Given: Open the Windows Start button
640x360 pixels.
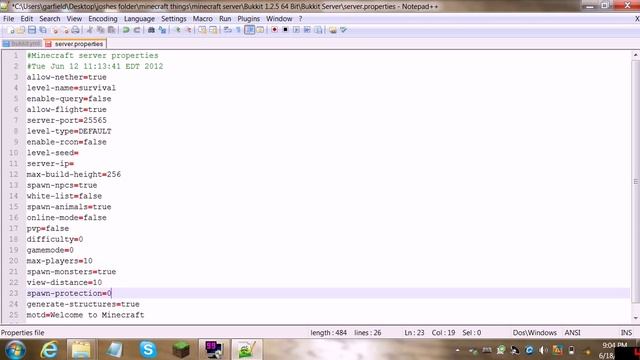Looking at the screenshot, I should point(16,350).
